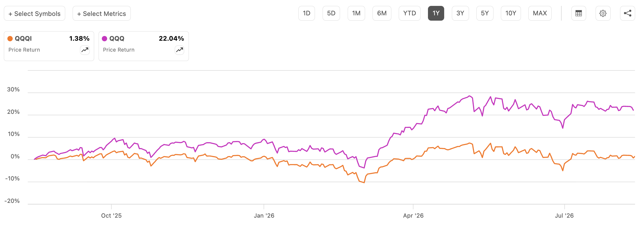Select the 1M range button
This screenshot has width=644, height=230.
click(x=356, y=13)
